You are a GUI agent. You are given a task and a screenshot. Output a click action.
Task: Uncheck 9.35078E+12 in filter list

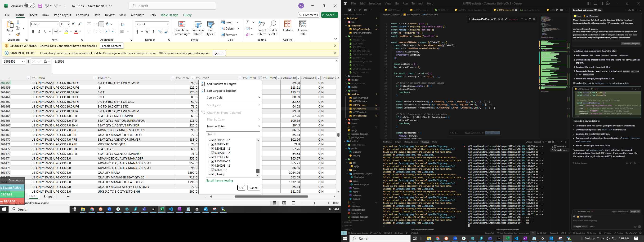(213, 161)
